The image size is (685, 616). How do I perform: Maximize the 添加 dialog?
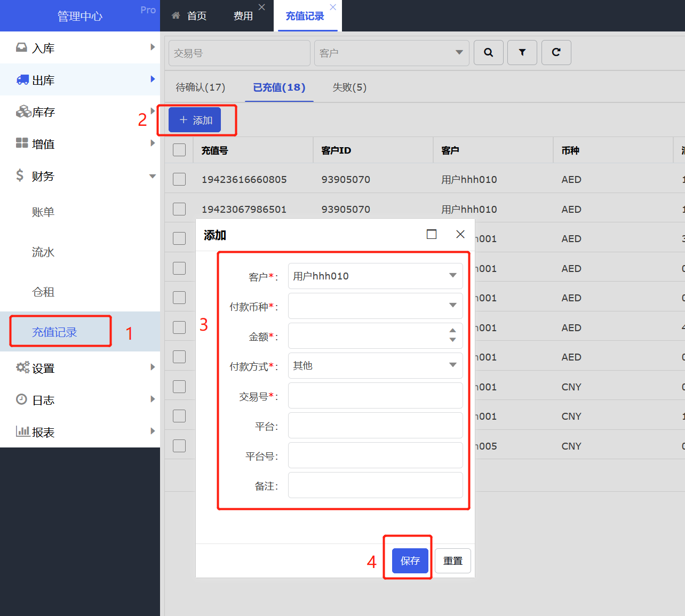coord(432,234)
